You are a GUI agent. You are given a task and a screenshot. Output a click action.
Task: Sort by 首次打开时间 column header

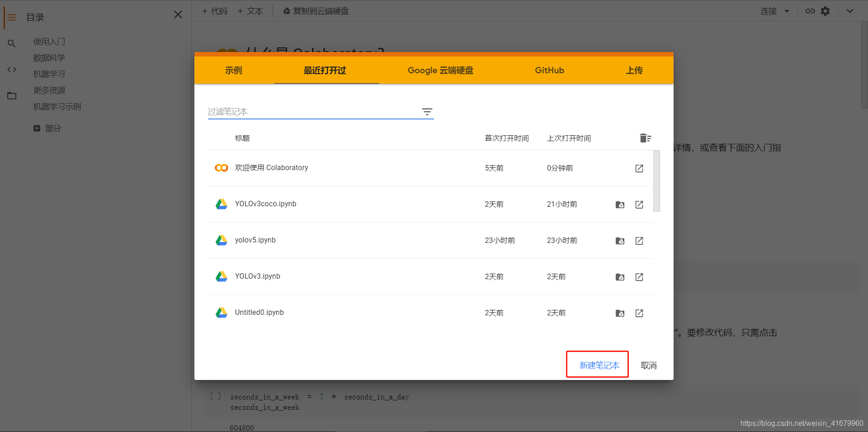507,138
